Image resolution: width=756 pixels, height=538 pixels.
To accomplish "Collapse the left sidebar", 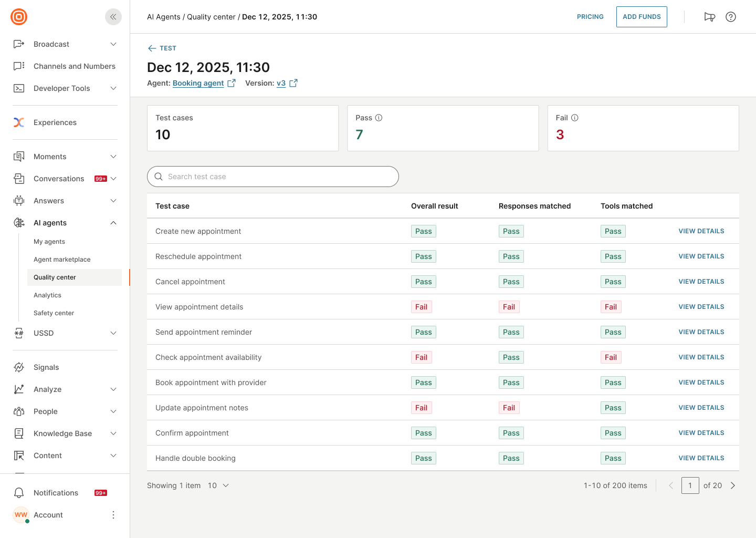I will coord(113,16).
